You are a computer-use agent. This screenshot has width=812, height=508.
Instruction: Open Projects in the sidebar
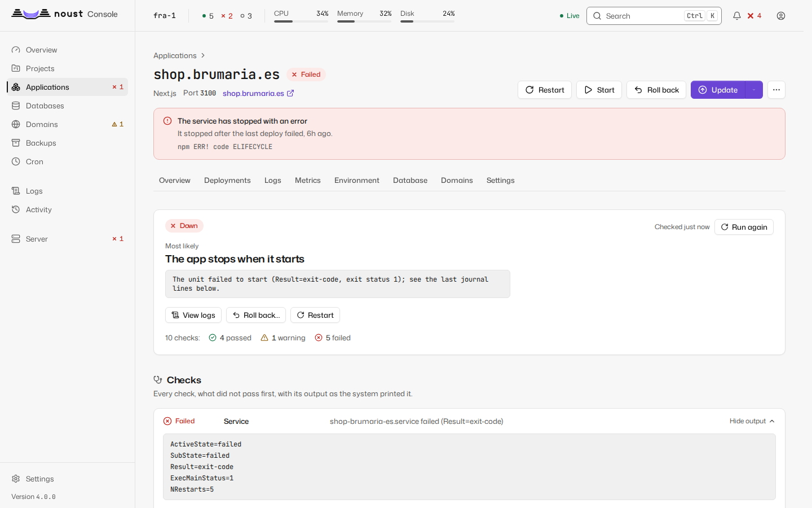click(67, 68)
